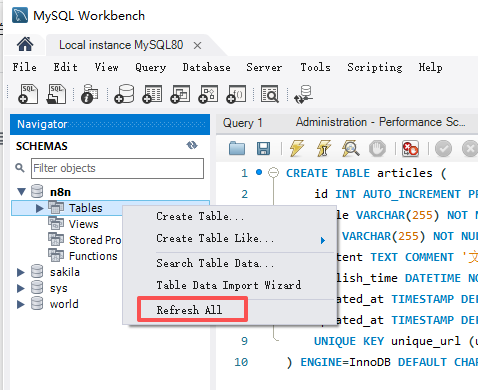The width and height of the screenshot is (478, 390).
Task: Open a script file in query editor
Action: coord(237,149)
